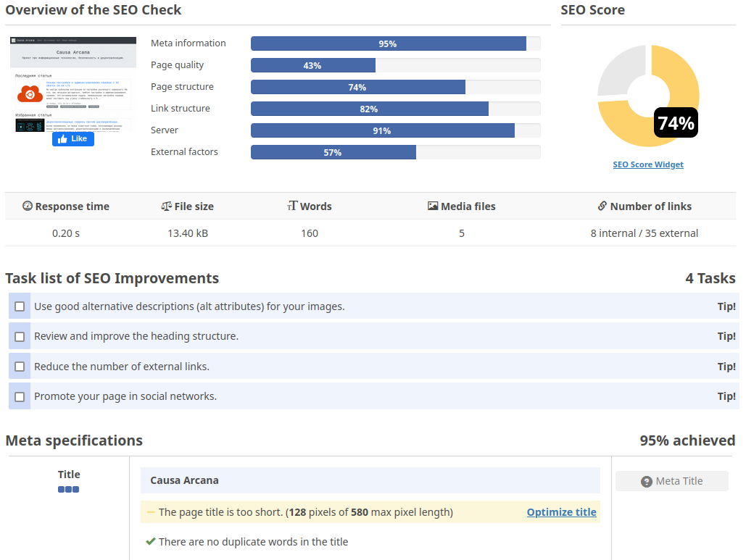Click the Number of links chain icon
This screenshot has width=746, height=560.
(602, 206)
